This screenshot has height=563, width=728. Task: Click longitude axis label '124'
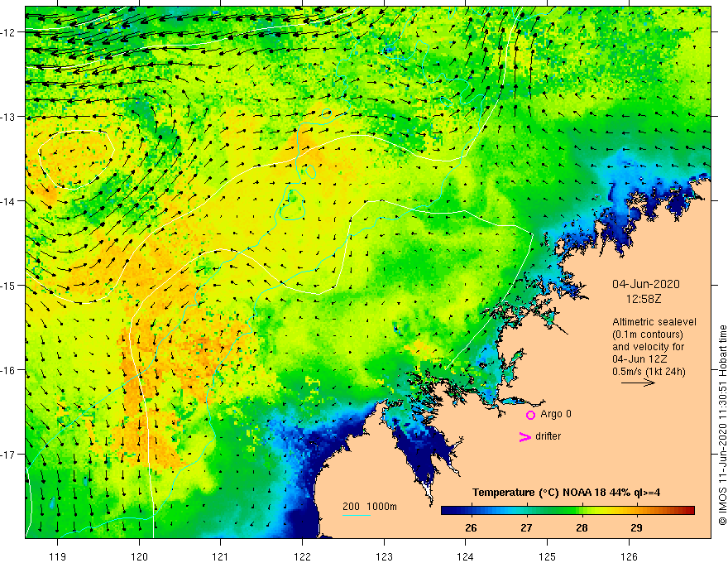466,556
